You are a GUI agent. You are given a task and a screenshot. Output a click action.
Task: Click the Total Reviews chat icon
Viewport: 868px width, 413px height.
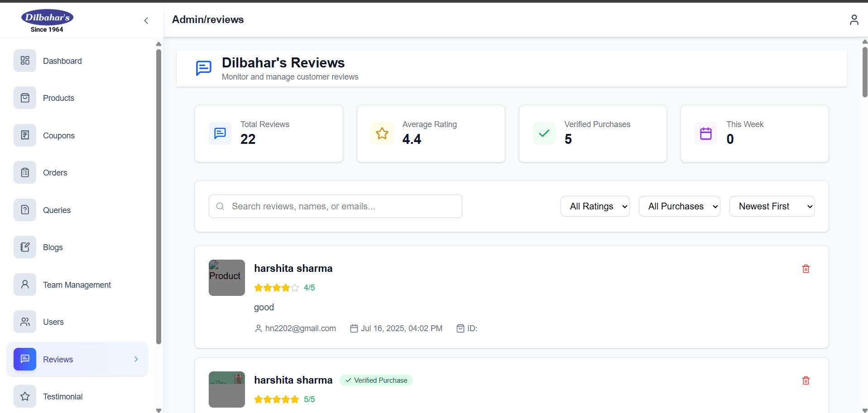(220, 133)
